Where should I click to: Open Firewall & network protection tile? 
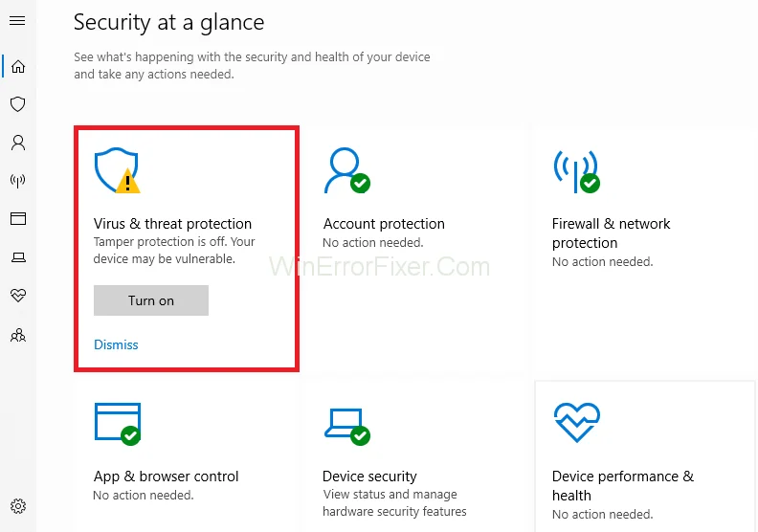611,233
